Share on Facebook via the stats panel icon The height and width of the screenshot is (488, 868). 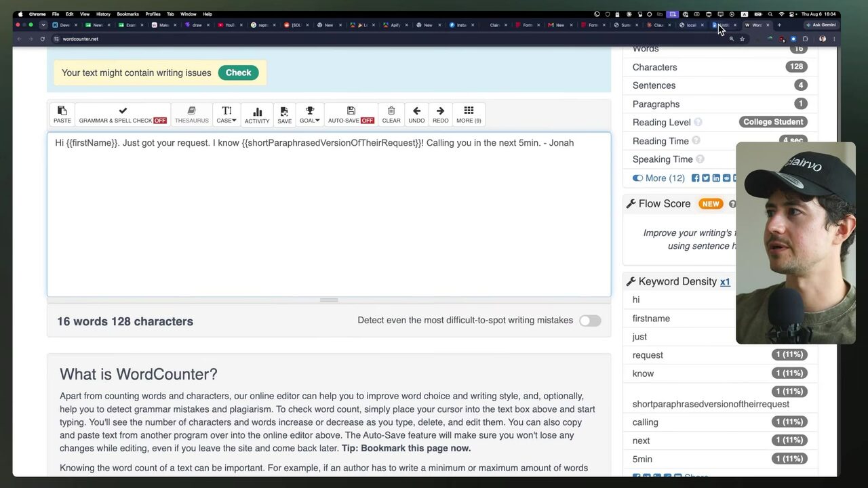(x=695, y=178)
